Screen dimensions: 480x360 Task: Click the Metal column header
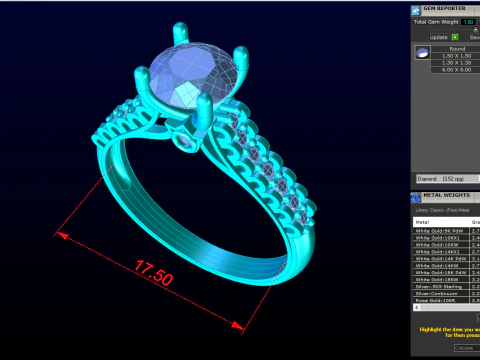pos(441,222)
